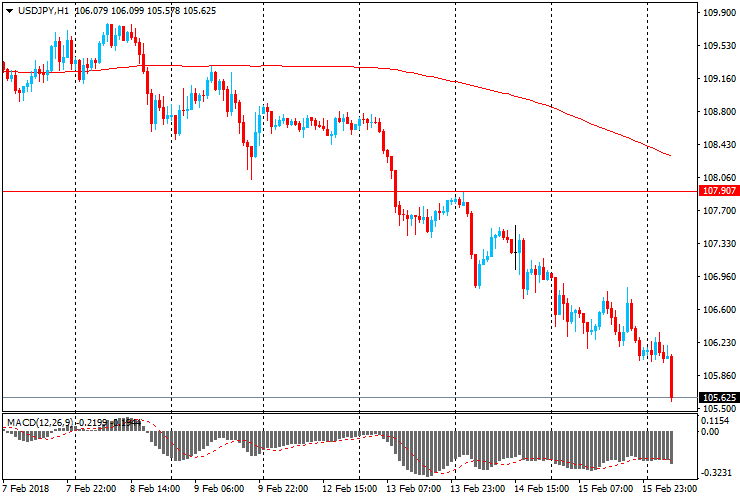Image resolution: width=740 pixels, height=500 pixels.
Task: Select the 108.800 price scale value
Action: click(x=719, y=112)
